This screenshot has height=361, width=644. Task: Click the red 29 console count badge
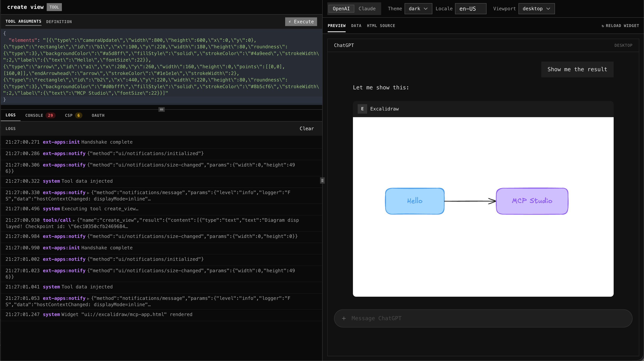click(x=50, y=115)
